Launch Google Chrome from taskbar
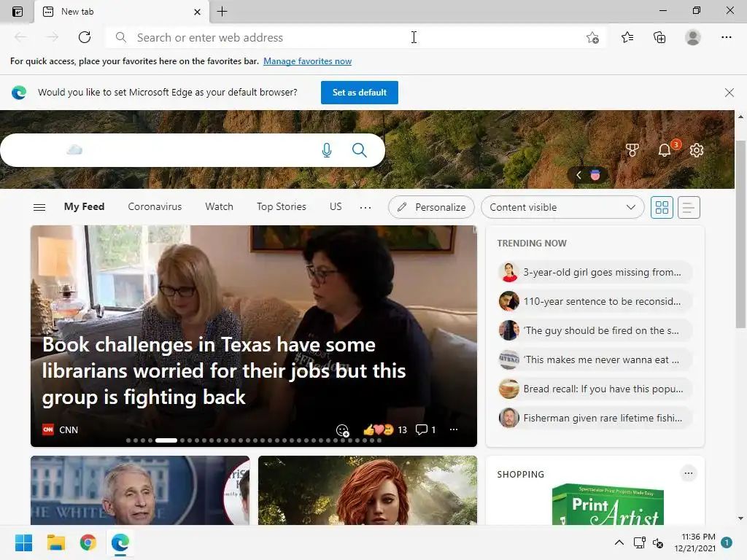This screenshot has width=747, height=560. pyautogui.click(x=88, y=542)
